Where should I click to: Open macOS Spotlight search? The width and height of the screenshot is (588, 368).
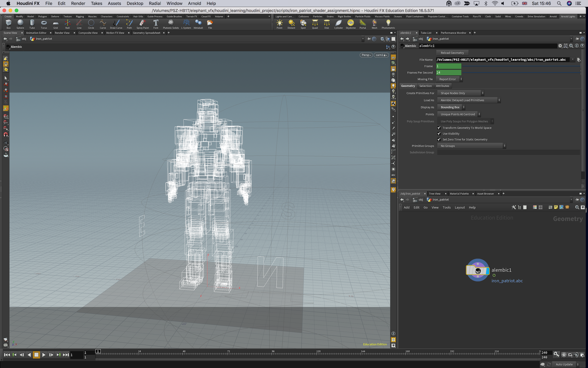(x=559, y=3)
